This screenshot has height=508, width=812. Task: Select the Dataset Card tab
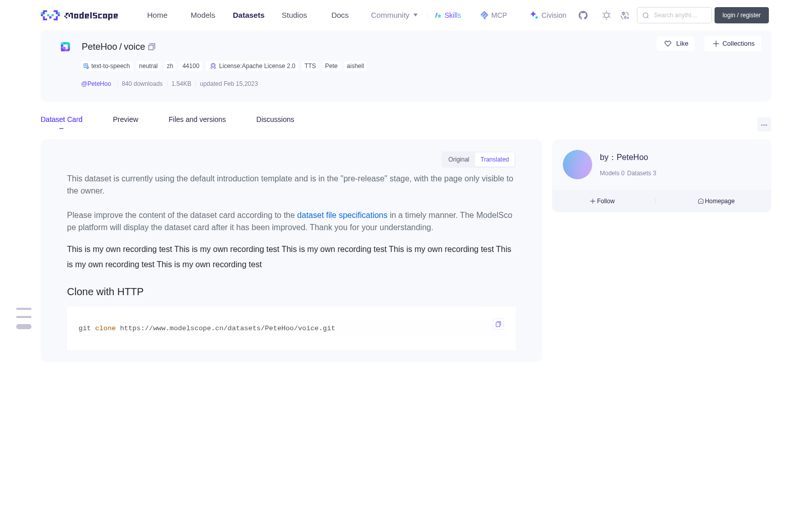(61, 119)
